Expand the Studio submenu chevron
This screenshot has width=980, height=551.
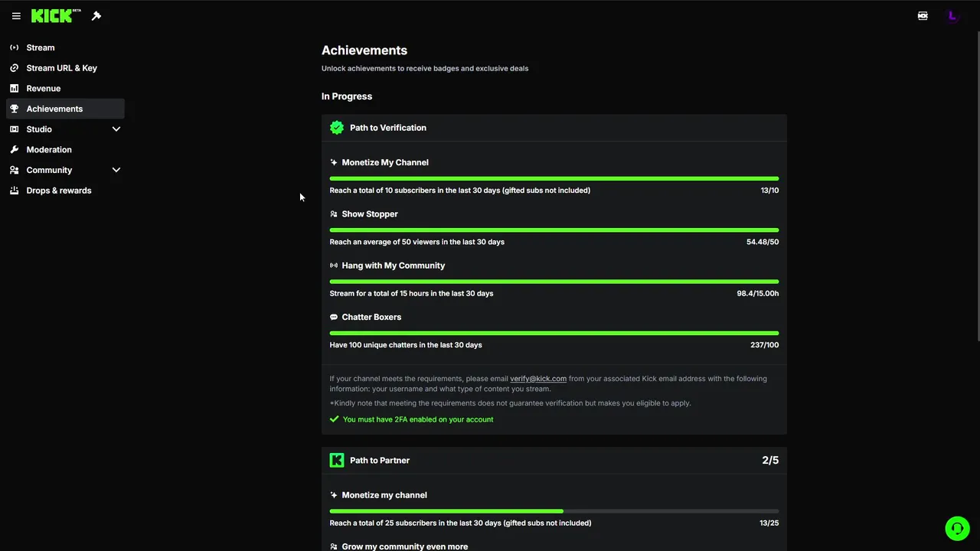[116, 129]
